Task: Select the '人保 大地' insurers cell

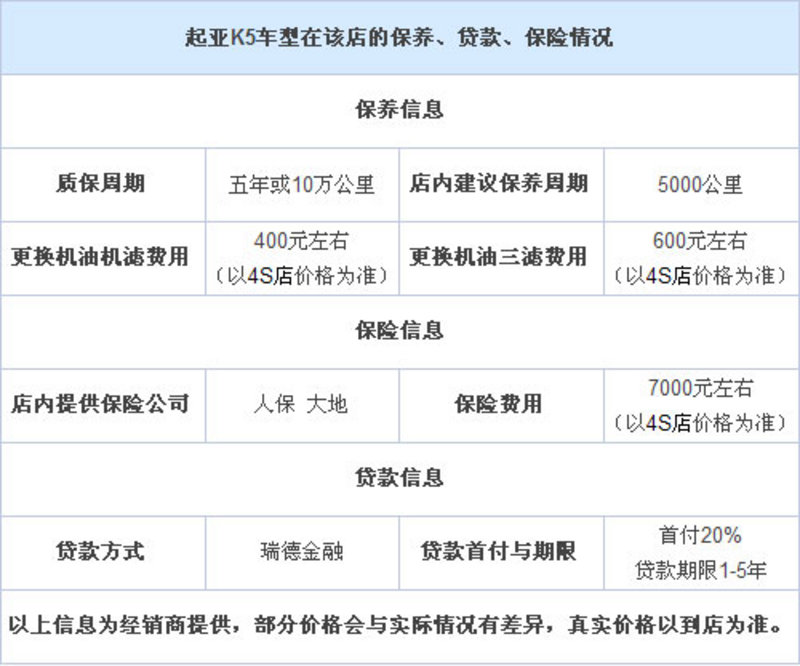Action: pos(301,405)
